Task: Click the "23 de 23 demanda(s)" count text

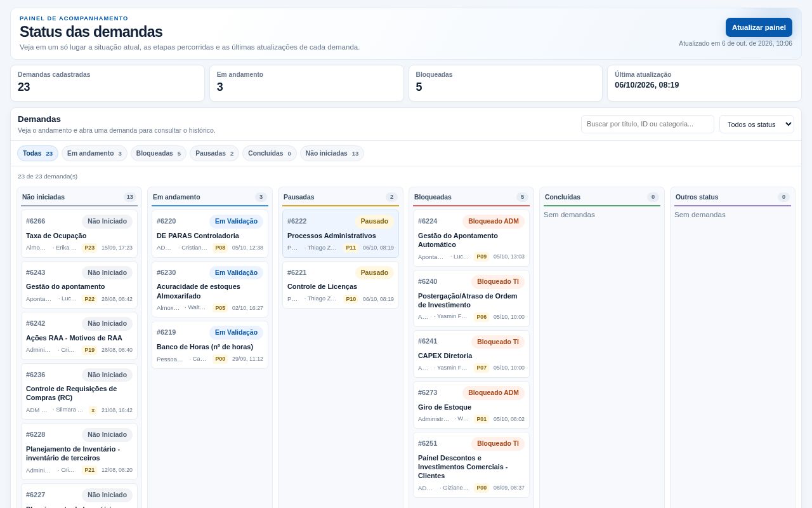Action: click(x=48, y=176)
